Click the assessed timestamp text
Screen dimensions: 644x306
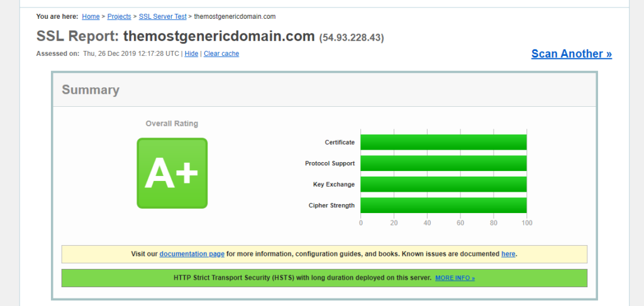click(131, 54)
